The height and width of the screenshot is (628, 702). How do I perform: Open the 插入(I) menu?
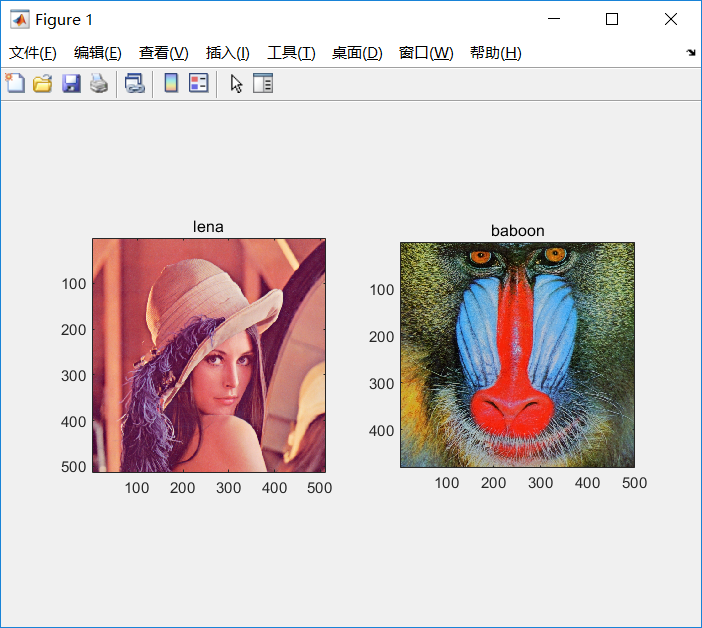point(227,53)
